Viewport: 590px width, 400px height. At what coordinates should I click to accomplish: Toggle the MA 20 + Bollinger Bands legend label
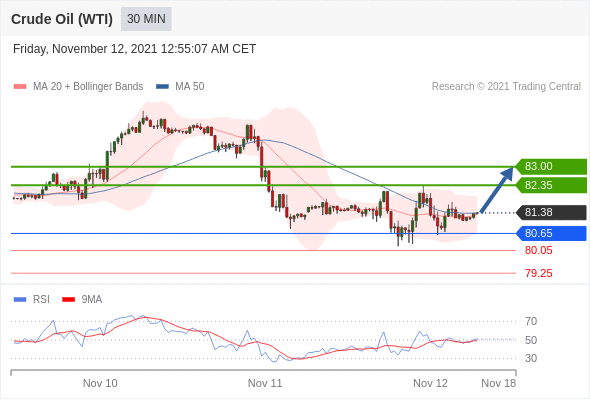click(88, 87)
